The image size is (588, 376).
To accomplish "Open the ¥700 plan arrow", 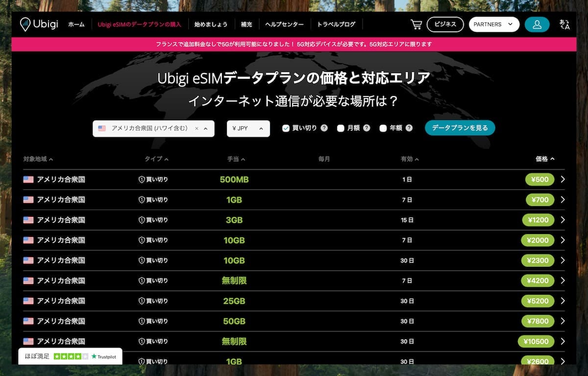I will [x=563, y=200].
